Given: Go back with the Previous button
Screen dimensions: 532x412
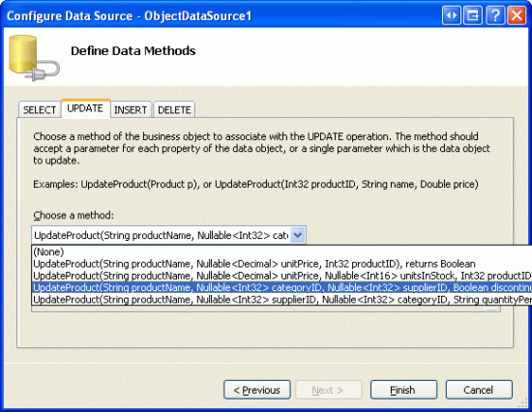Looking at the screenshot, I should (257, 390).
